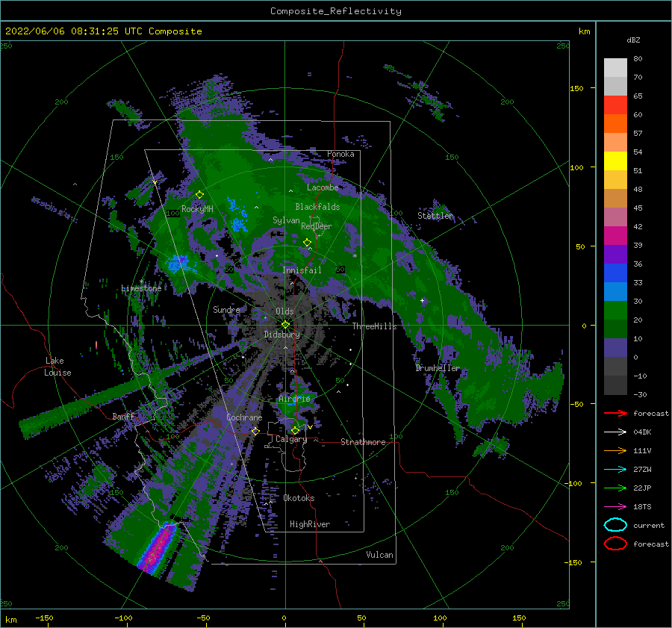The image size is (672, 628).
Task: Select the yellow 54 dBZ legend swatch
Action: [x=615, y=161]
